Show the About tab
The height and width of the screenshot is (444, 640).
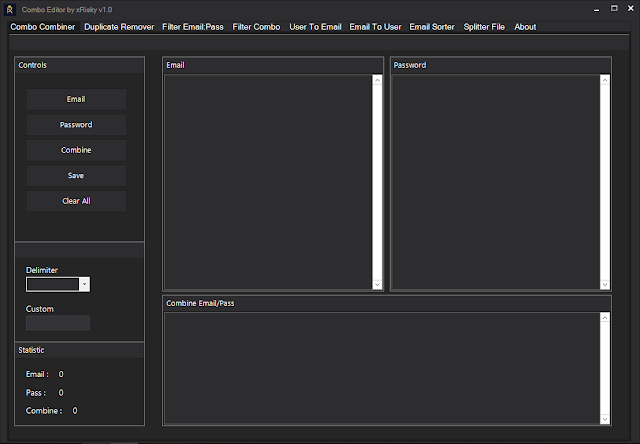click(x=525, y=27)
